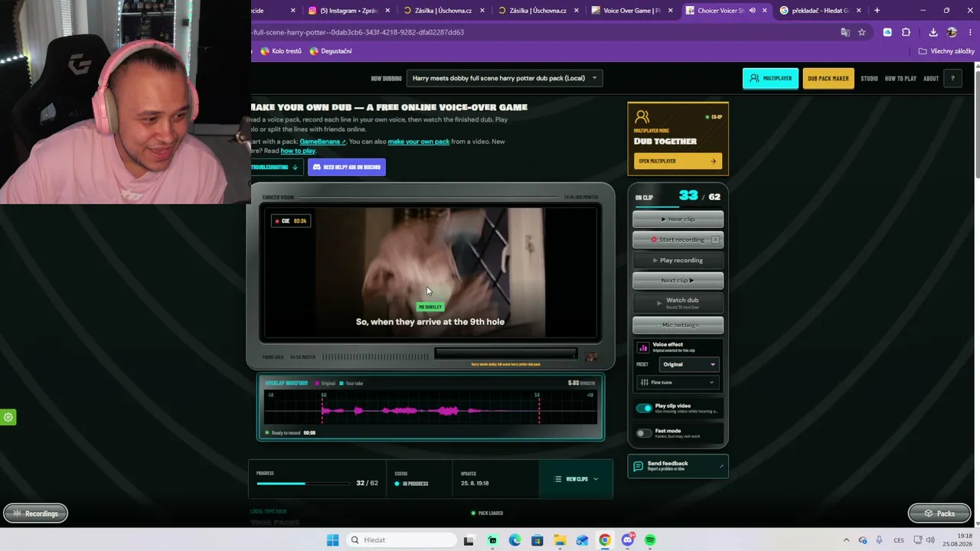Open Microsoft Edge from the taskbar

tap(514, 540)
